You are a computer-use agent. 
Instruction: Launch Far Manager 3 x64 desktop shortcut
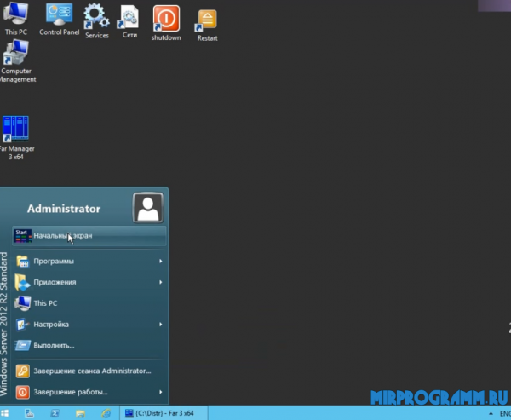coord(15,138)
